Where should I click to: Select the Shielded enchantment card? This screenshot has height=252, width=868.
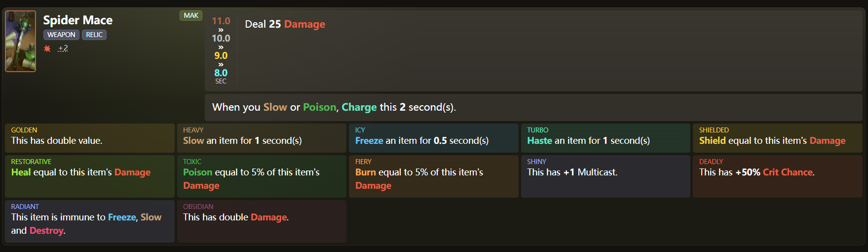[777, 137]
